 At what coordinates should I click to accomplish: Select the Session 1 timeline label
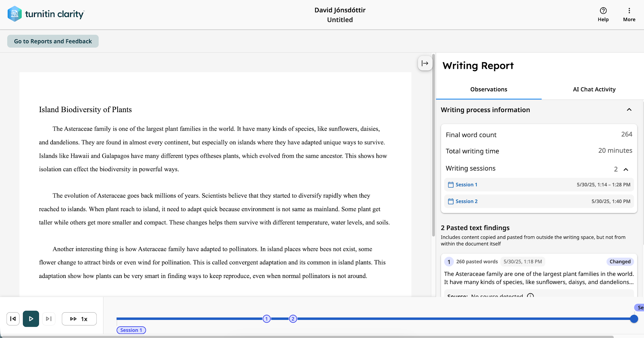[x=131, y=330]
